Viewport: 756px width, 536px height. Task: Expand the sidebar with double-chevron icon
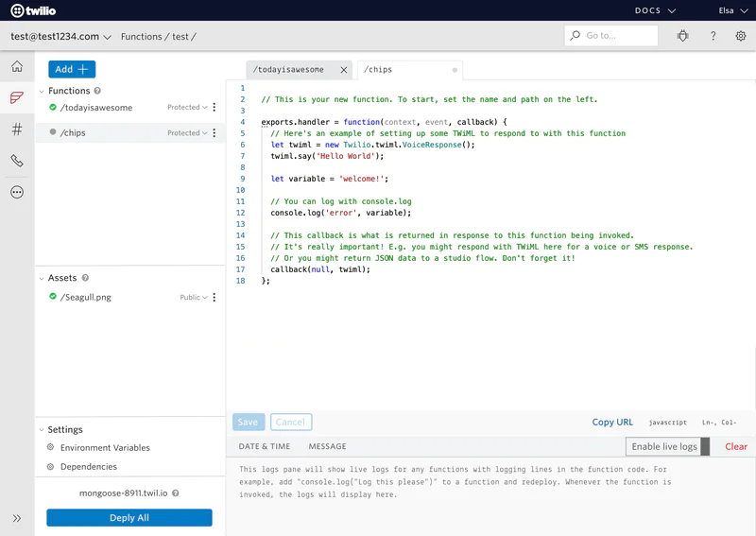(17, 518)
